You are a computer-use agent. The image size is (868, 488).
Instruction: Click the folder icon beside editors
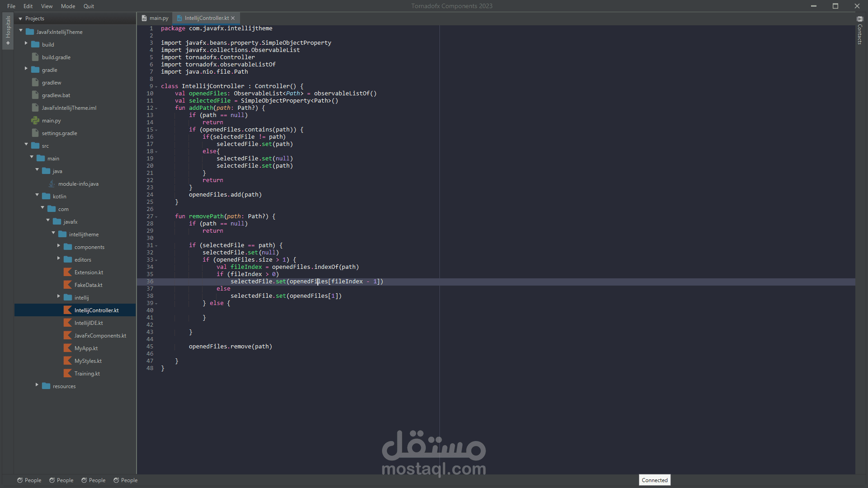68,259
